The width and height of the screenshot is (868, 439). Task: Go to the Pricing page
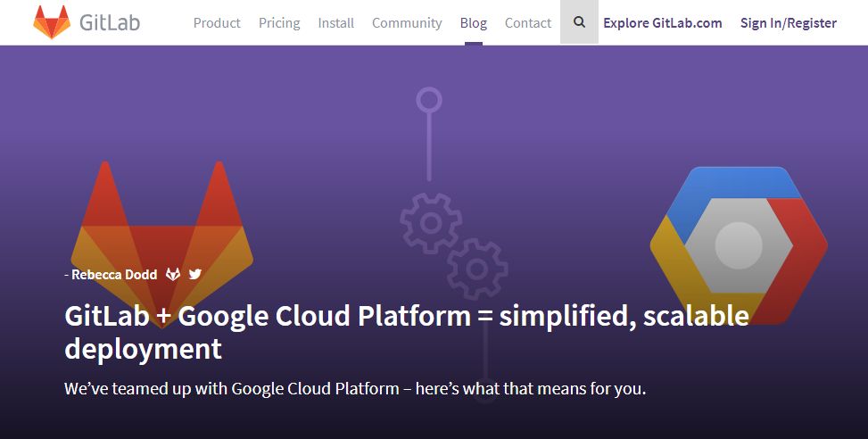(279, 22)
